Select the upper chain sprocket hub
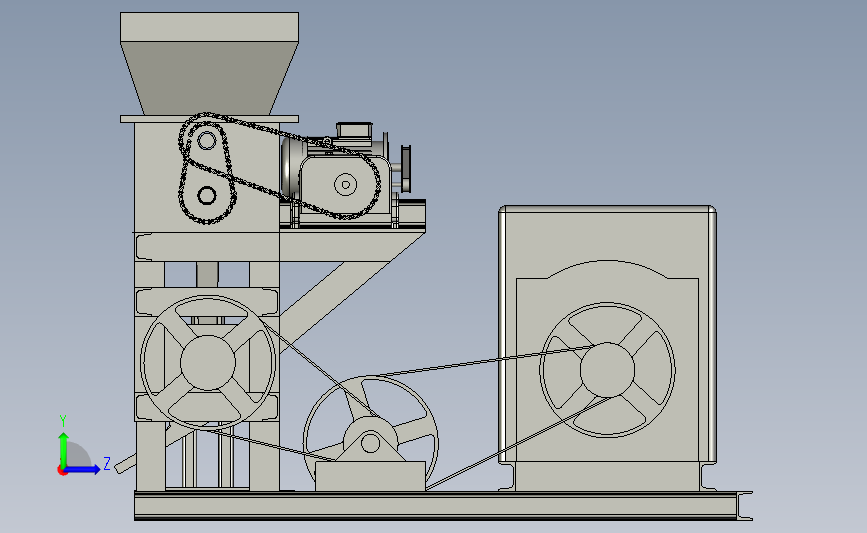867x533 pixels. click(207, 140)
